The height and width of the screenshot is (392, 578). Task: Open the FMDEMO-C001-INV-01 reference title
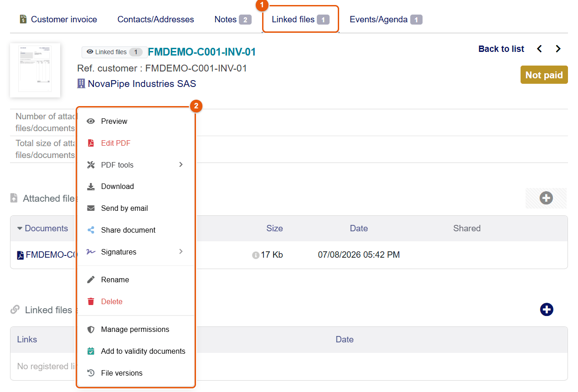tap(202, 52)
